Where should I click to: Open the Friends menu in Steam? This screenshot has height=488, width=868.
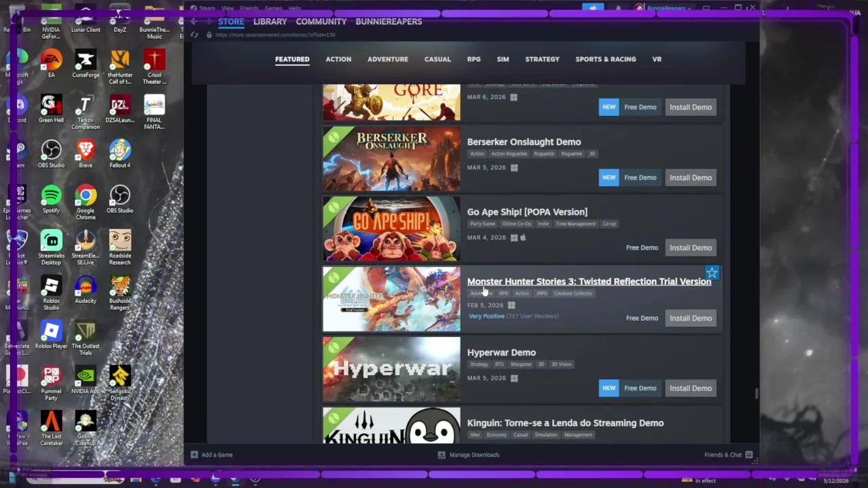point(249,8)
